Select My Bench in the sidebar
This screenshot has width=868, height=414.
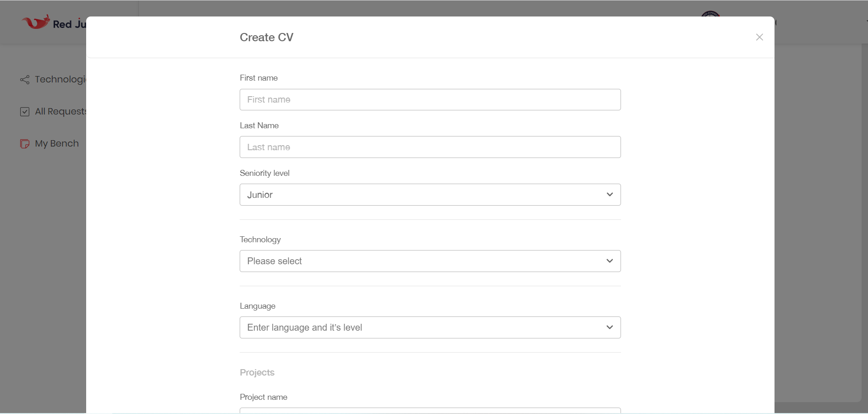pos(57,144)
